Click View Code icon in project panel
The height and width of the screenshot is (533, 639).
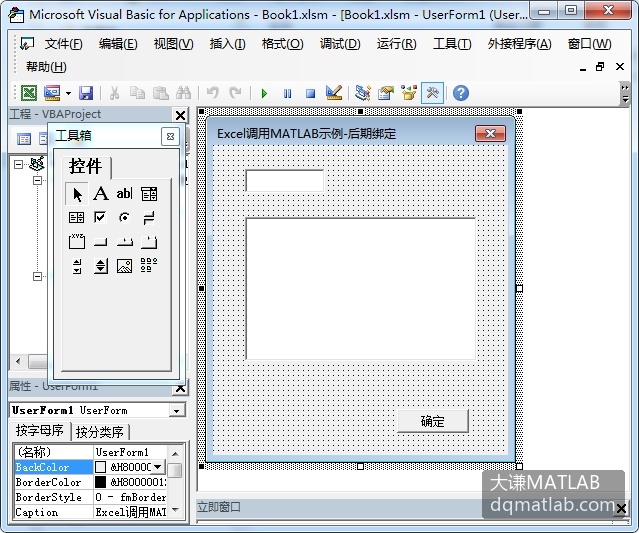(24, 139)
